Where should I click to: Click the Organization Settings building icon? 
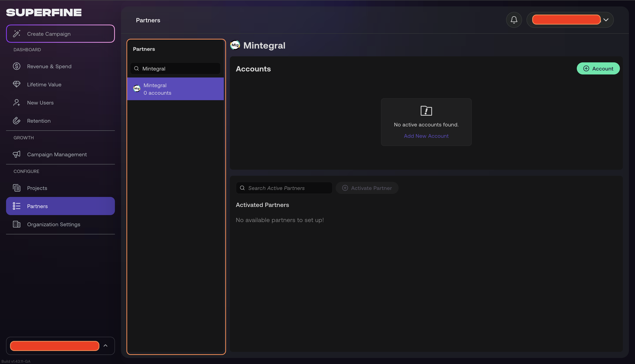[16, 224]
